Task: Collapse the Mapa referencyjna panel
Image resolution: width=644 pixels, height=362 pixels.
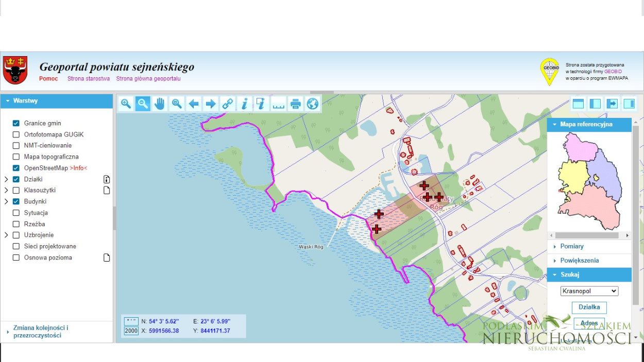Action: tap(589, 125)
